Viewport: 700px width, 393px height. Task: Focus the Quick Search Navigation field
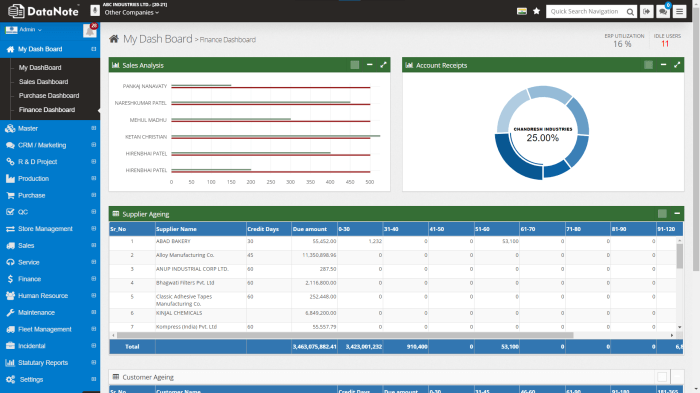click(585, 12)
